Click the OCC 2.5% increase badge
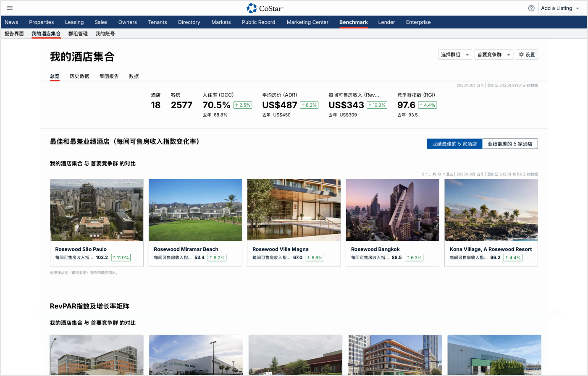Screen dimensions: 588x376 [243, 105]
